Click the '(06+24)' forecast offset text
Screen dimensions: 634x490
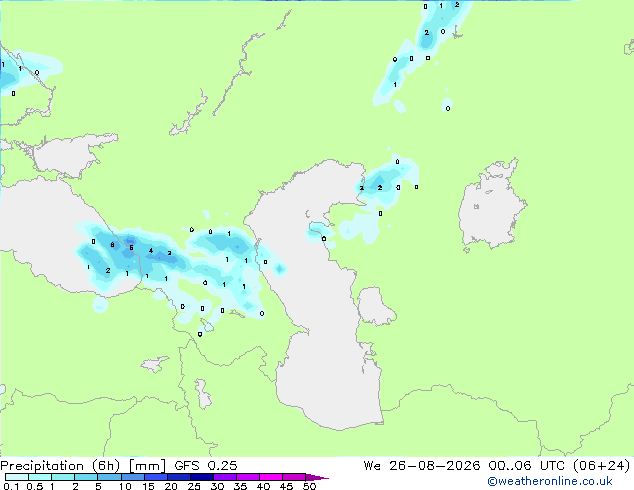click(602, 466)
